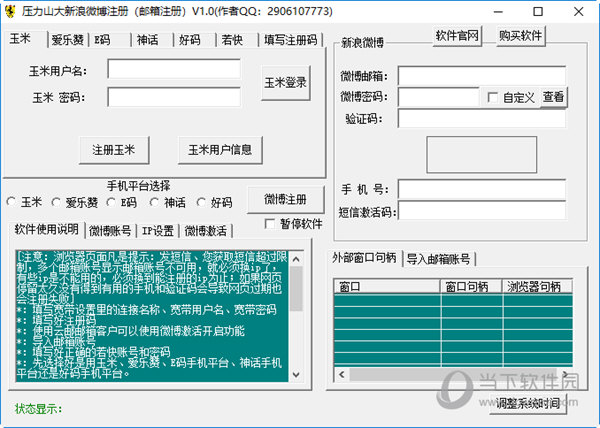Click the app logo icon in title bar
This screenshot has width=600, height=428.
10,11
